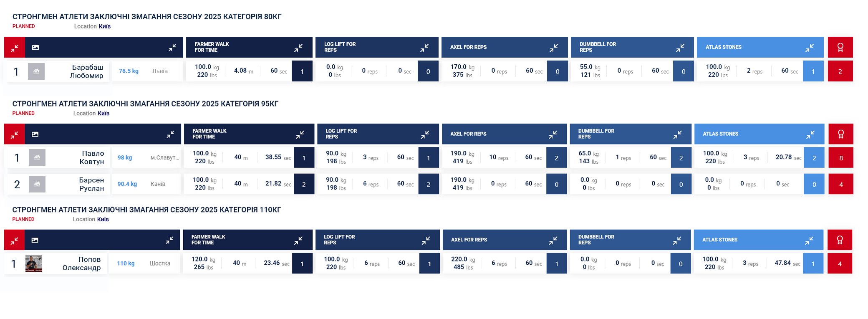Click Павло Ковтун's total points cell showing 8

click(841, 158)
